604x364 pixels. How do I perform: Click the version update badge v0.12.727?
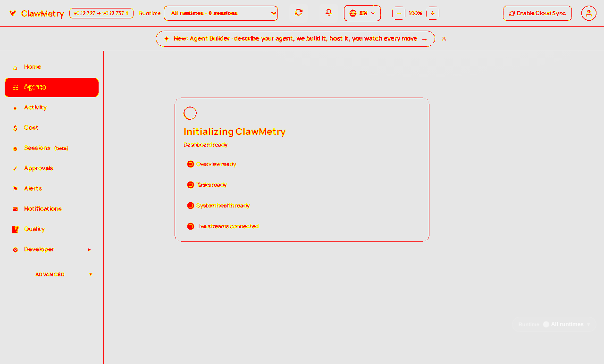point(101,13)
